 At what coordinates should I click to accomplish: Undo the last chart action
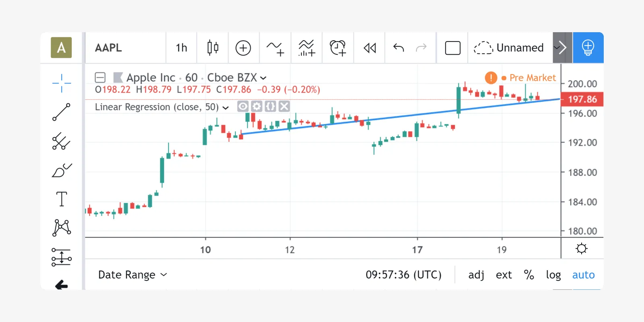tap(398, 48)
